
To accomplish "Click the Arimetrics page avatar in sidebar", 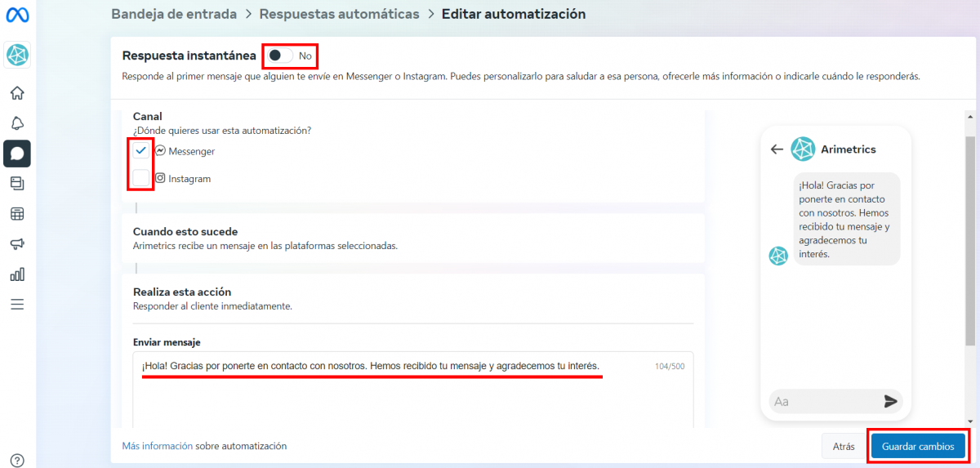I will tap(17, 55).
